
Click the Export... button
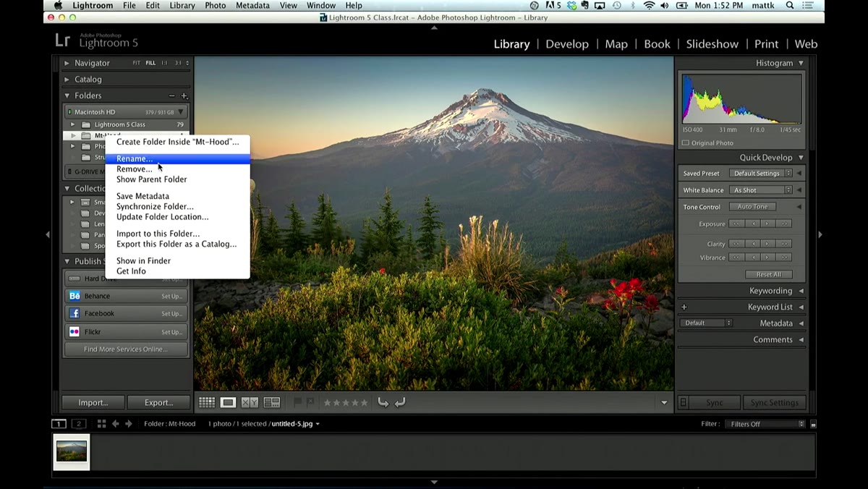point(159,403)
